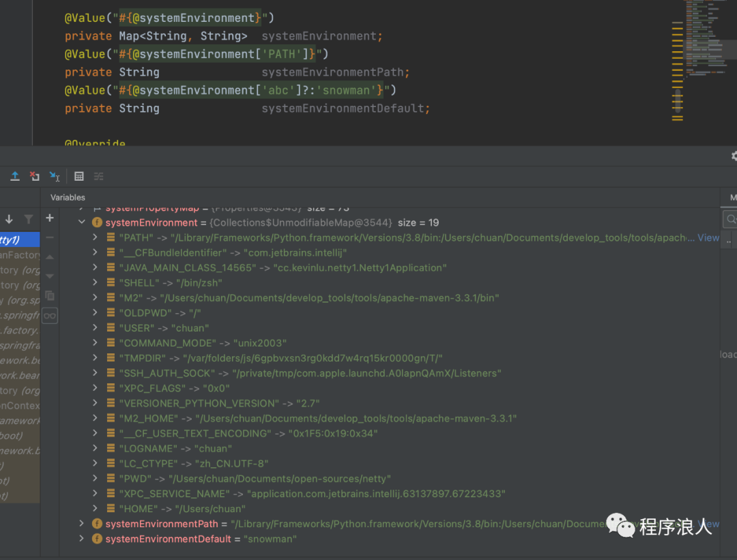Viewport: 737px width, 560px height.
Task: Click the down arrow in frames panel
Action: [x=9, y=219]
